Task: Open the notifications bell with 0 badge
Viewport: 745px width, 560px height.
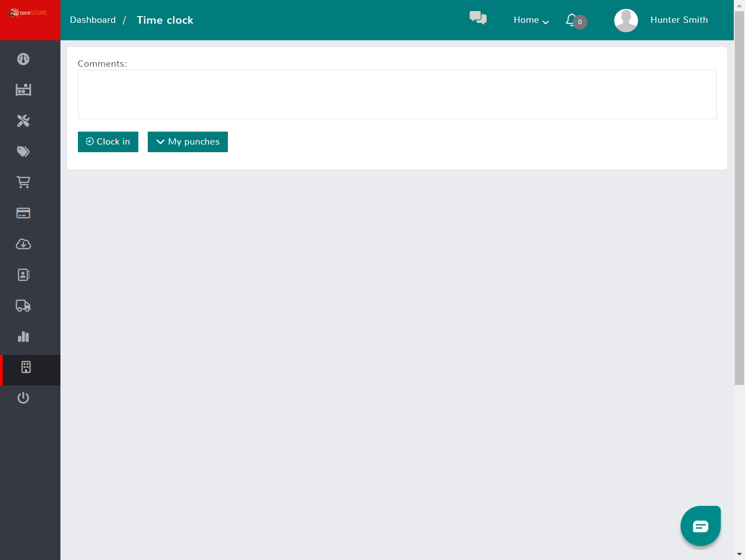Action: click(x=576, y=21)
